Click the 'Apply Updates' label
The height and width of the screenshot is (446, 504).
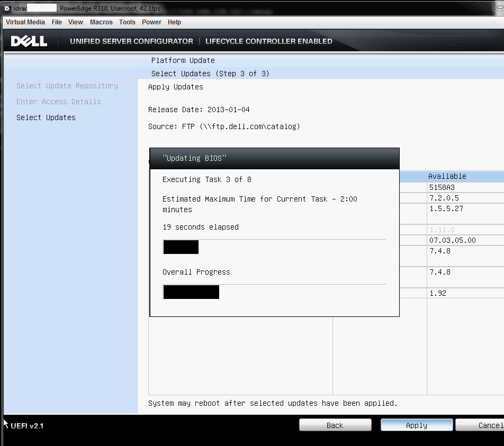pyautogui.click(x=176, y=87)
